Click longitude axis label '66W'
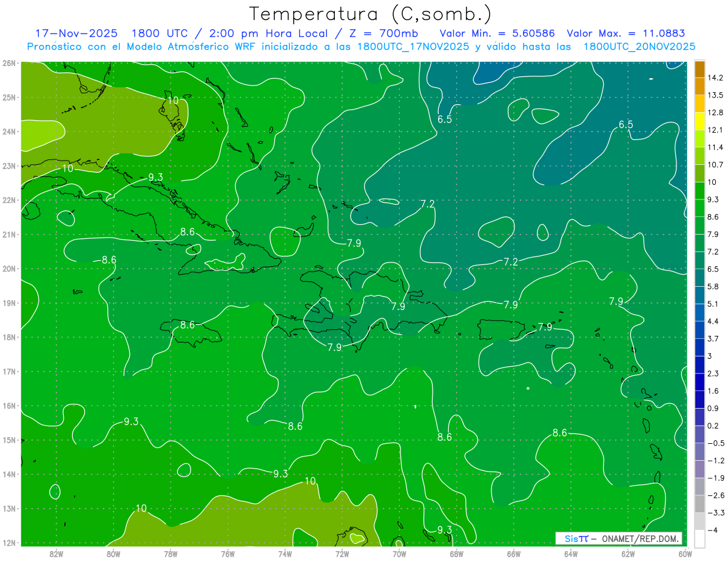Viewport: 728px width, 562px height. coord(514,554)
